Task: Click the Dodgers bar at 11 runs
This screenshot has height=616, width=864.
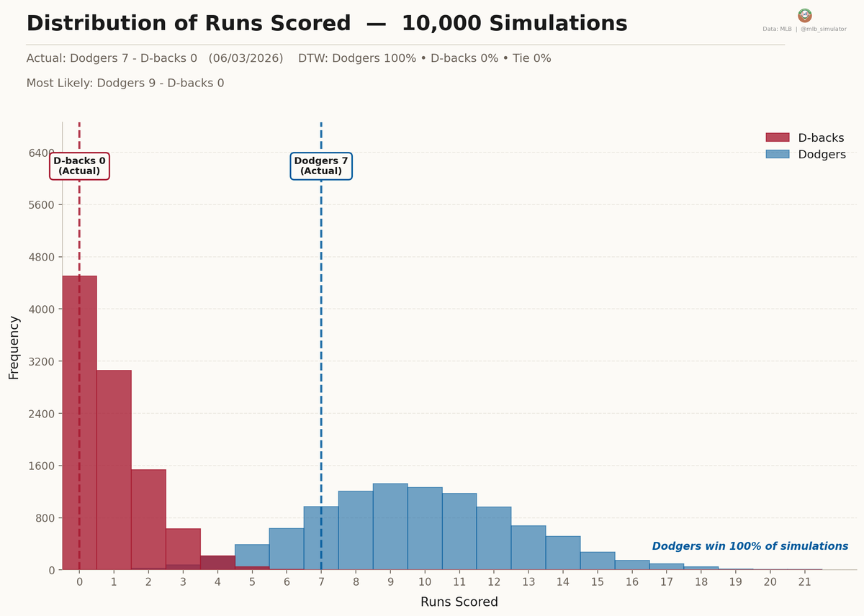Action: [459, 532]
